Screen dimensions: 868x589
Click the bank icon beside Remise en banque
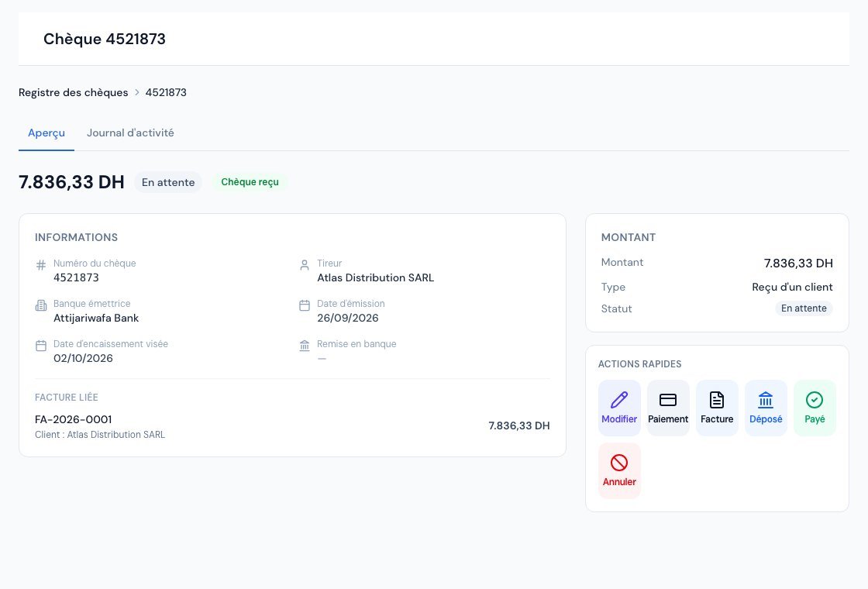(x=305, y=346)
